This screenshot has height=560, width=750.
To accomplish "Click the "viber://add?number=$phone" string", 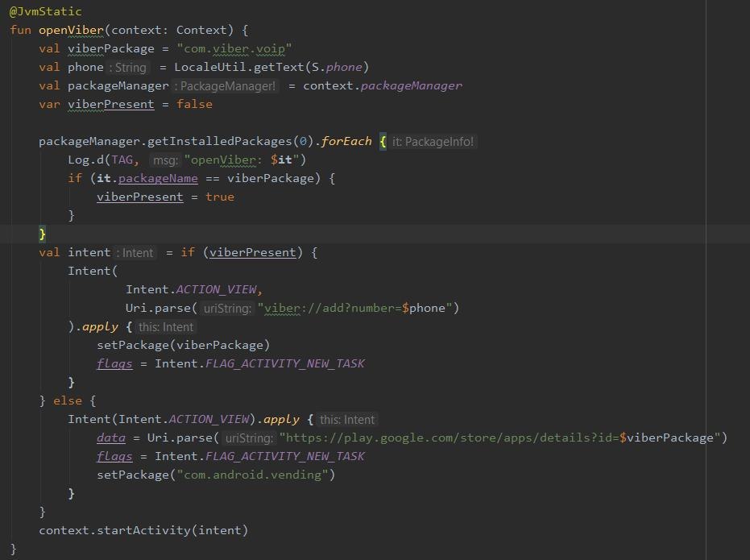I will click(x=355, y=309).
